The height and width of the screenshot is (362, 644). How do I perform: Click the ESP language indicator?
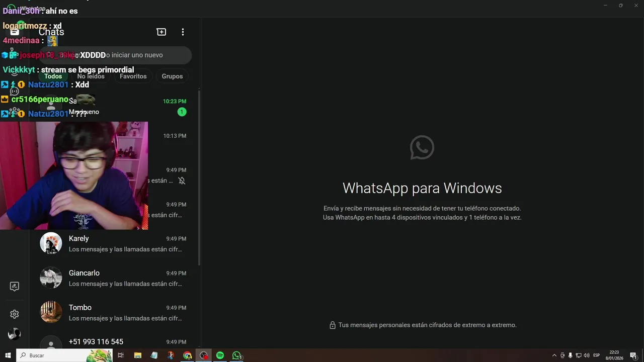click(x=597, y=355)
